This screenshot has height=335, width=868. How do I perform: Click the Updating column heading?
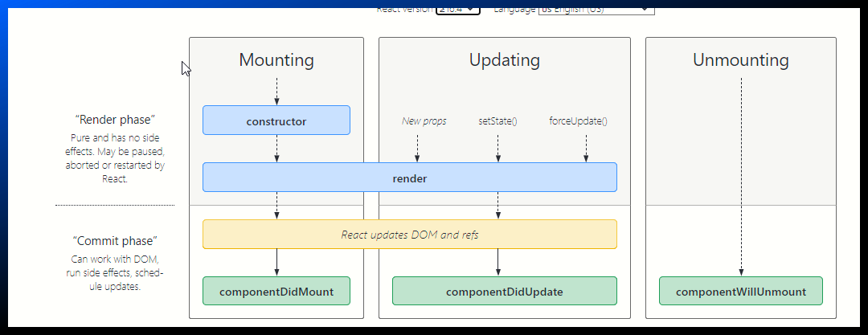pyautogui.click(x=504, y=60)
